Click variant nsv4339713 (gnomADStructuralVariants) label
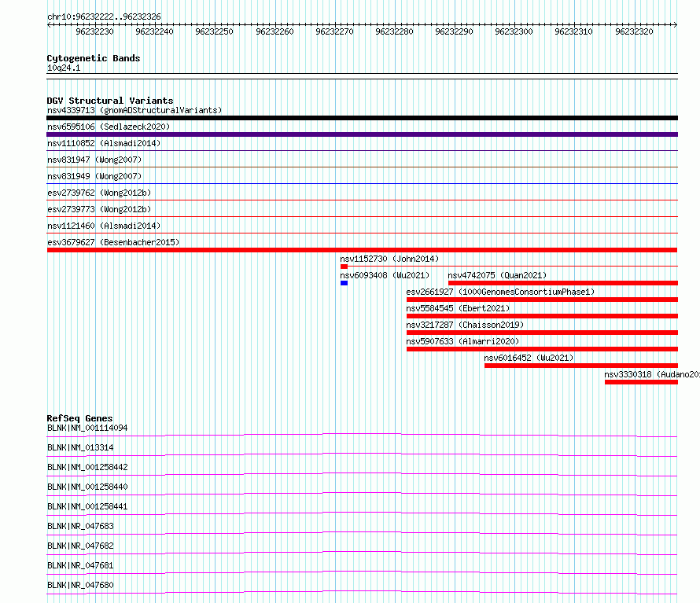Image resolution: width=700 pixels, height=603 pixels. [134, 110]
